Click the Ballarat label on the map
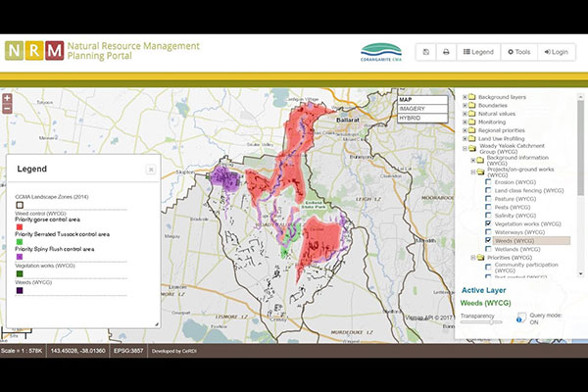Viewport: 588px width, 392px height. [348, 120]
